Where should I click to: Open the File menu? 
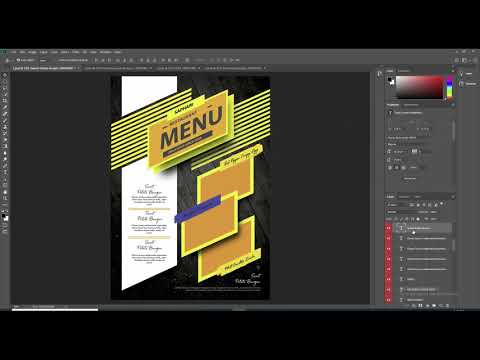pos(13,52)
